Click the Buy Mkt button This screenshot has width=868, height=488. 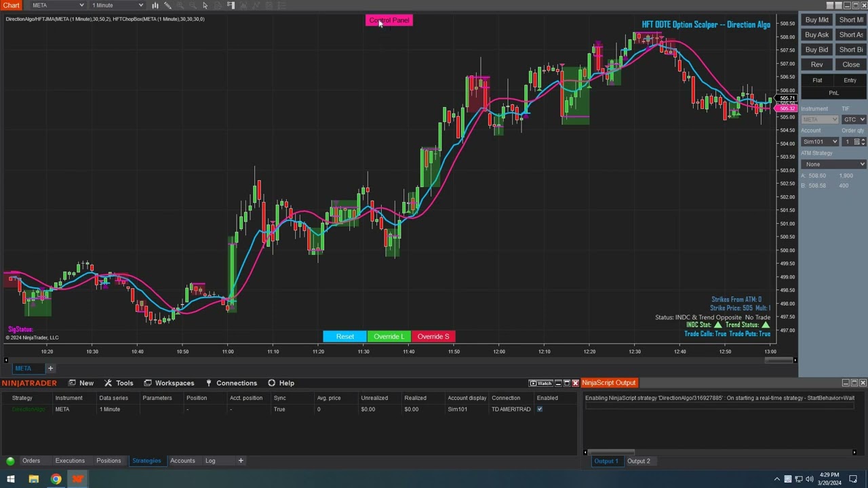coord(816,20)
